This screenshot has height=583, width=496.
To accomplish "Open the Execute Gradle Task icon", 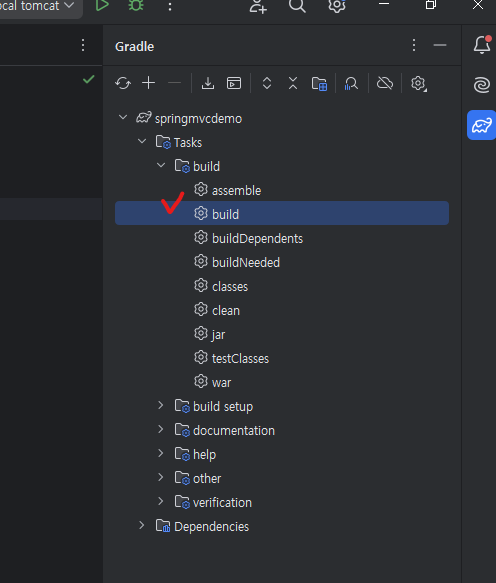I will 234,83.
